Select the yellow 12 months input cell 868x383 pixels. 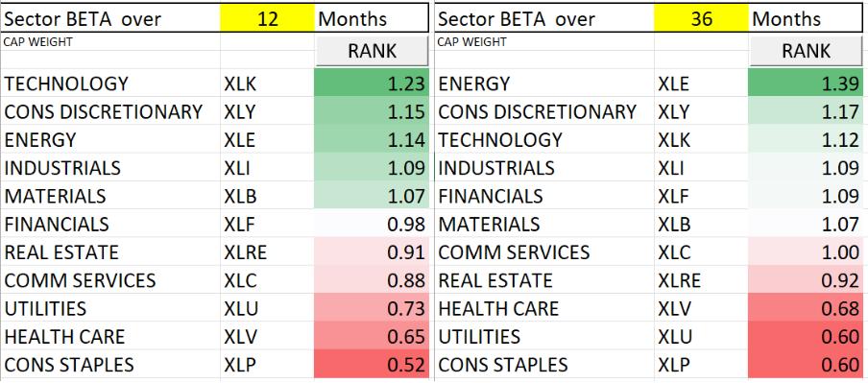267,19
